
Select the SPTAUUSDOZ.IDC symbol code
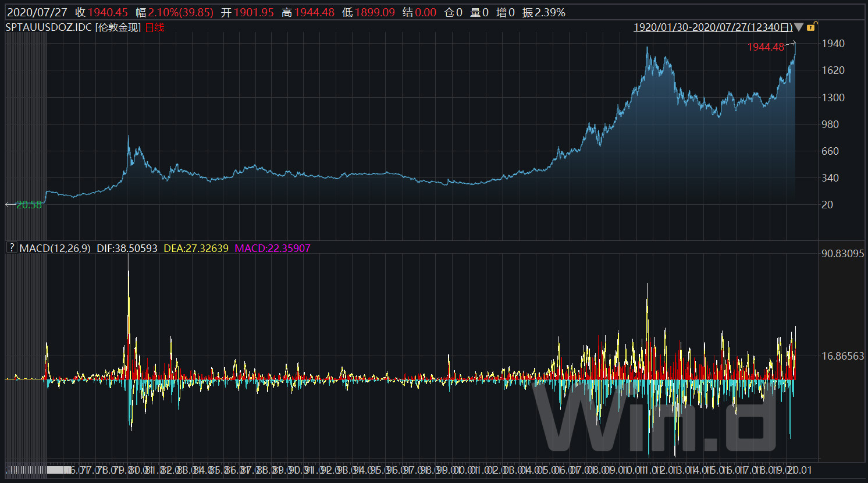click(x=49, y=27)
